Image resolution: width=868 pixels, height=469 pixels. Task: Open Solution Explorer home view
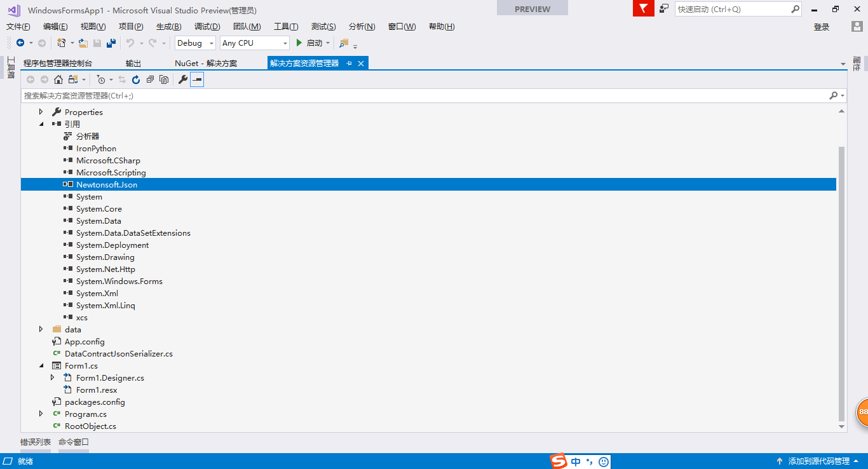[x=58, y=79]
